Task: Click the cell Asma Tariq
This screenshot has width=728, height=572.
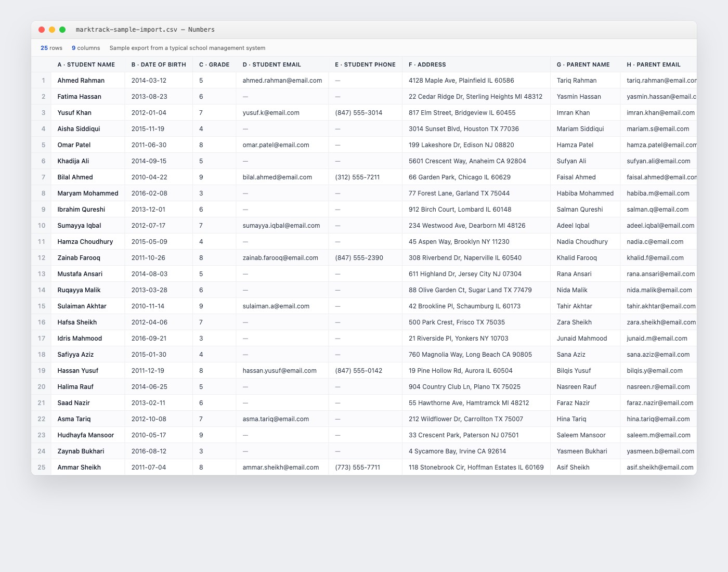Action: click(88, 419)
